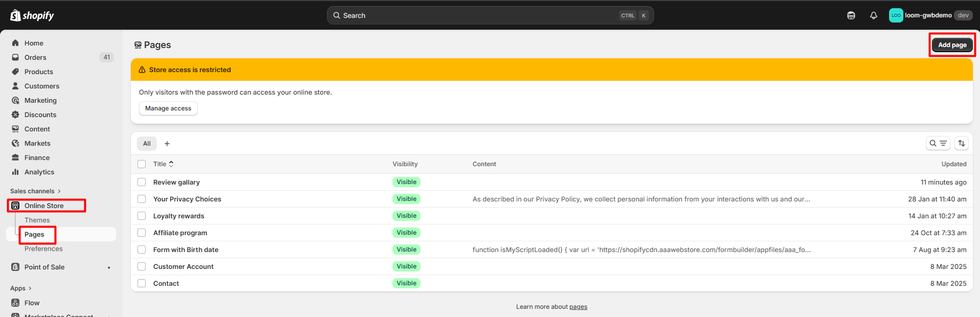The image size is (980, 317).
Task: Select the All view tab
Action: tap(147, 144)
